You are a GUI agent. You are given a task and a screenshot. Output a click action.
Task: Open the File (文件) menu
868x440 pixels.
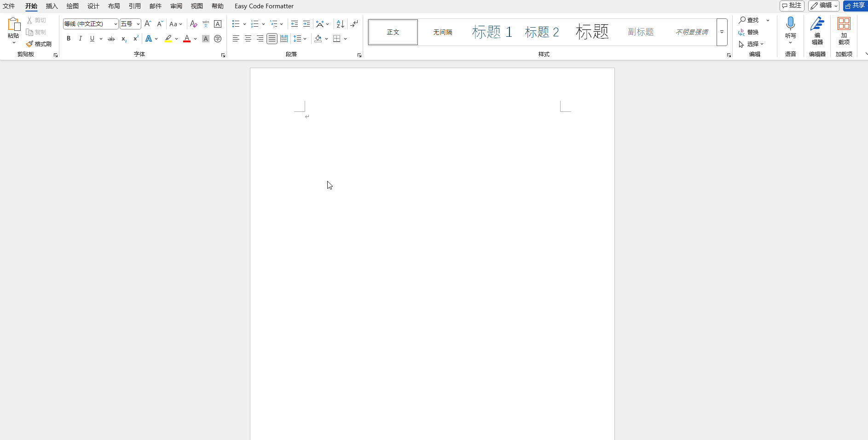click(x=9, y=6)
